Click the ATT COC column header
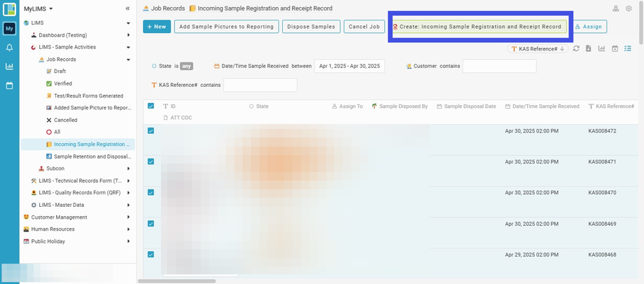Image resolution: width=644 pixels, height=284 pixels. pos(178,118)
